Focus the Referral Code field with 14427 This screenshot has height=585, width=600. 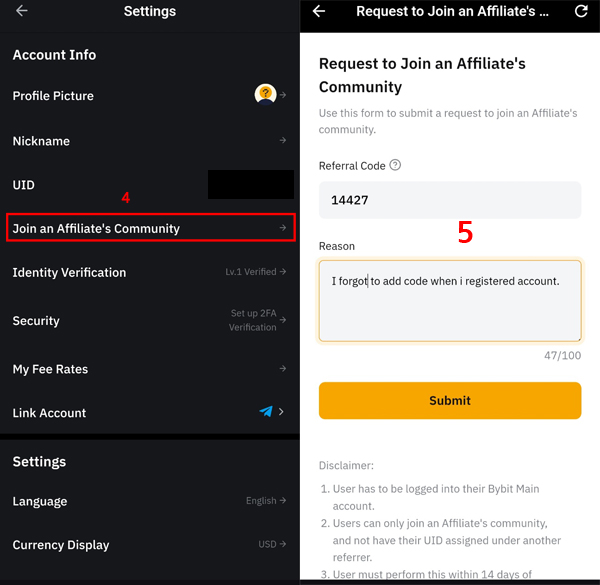tap(450, 200)
